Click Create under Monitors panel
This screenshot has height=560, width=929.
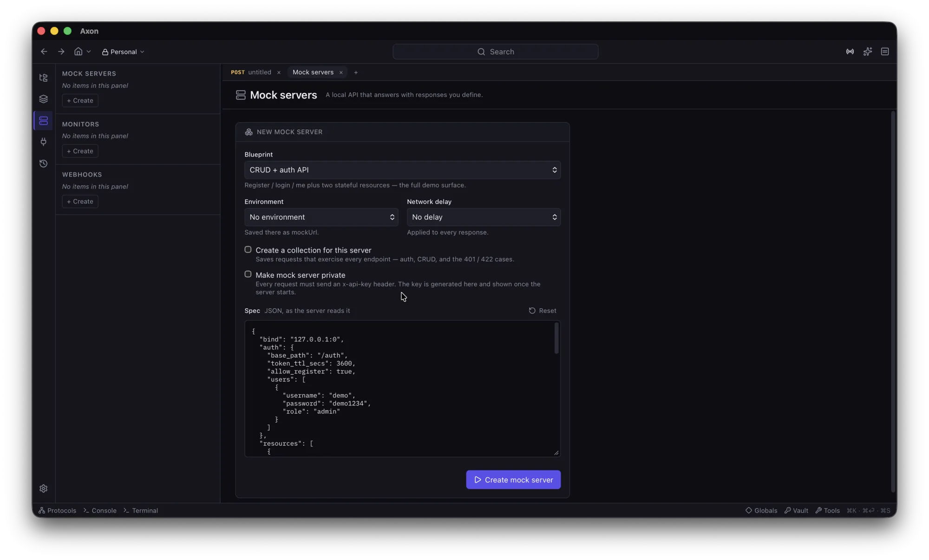(x=80, y=151)
